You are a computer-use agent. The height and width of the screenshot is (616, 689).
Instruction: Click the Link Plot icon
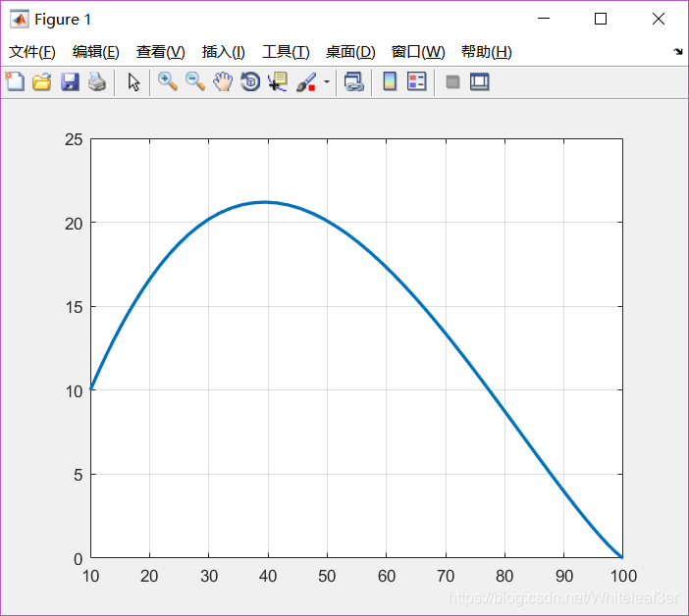(x=353, y=81)
